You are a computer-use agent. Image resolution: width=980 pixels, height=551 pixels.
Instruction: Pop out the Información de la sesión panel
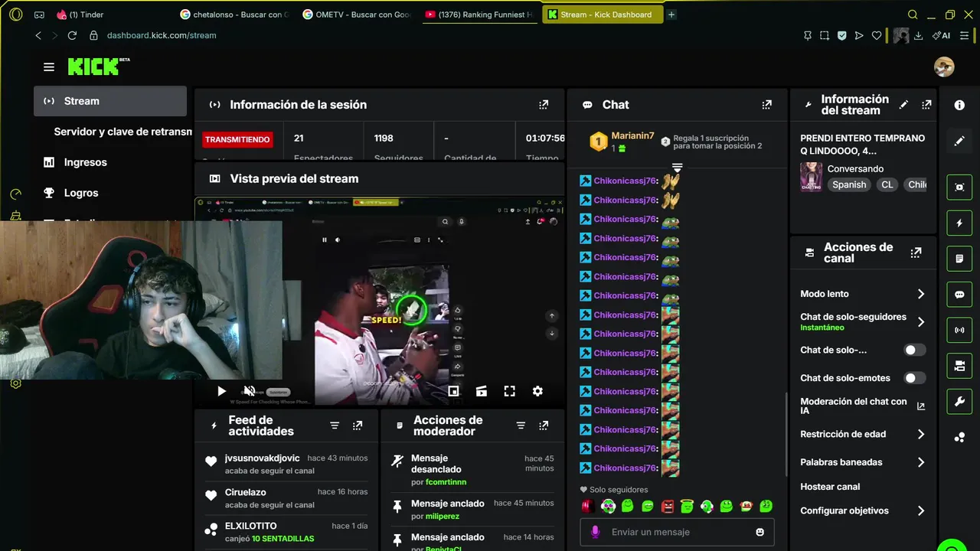click(544, 105)
